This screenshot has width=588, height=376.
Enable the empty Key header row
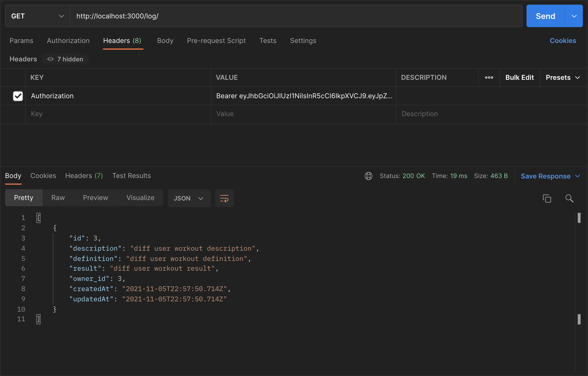point(18,114)
